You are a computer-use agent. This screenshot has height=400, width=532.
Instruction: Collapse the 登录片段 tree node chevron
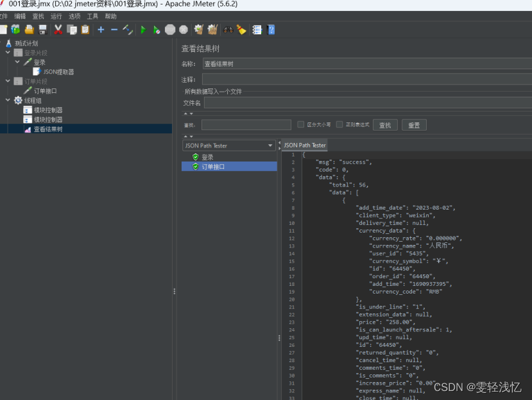coord(8,53)
